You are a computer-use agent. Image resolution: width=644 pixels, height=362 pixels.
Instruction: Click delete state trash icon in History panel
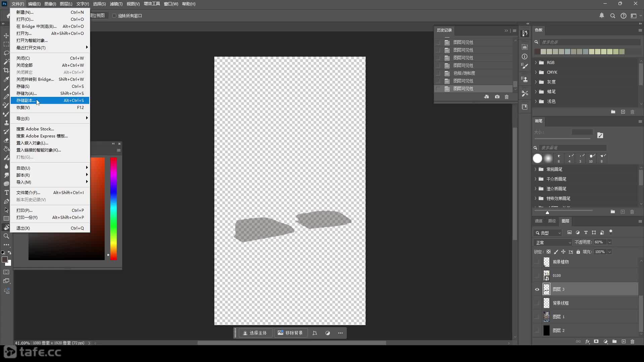pos(506,97)
